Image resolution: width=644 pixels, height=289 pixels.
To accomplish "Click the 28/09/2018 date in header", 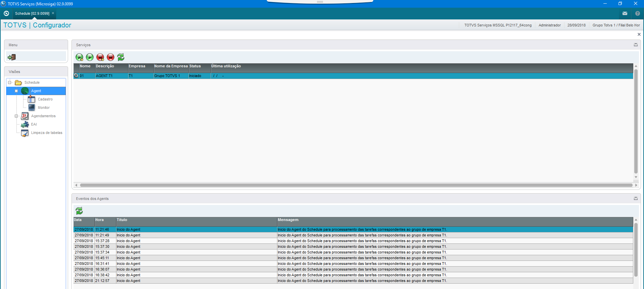I will pyautogui.click(x=576, y=25).
